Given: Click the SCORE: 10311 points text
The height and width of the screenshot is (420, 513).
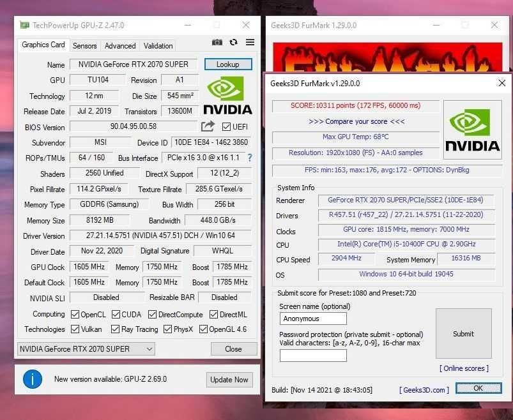Looking at the screenshot, I should 356,105.
